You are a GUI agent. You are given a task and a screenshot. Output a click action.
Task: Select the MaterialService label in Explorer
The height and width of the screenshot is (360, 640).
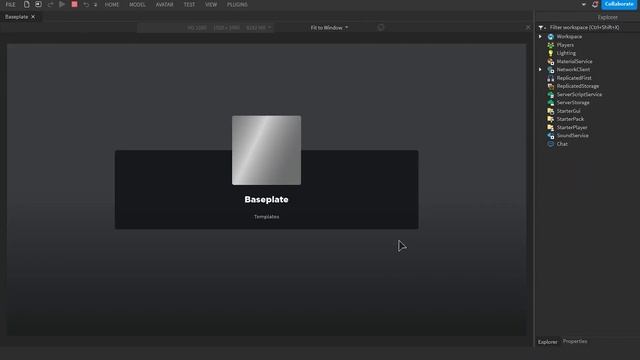click(x=575, y=62)
